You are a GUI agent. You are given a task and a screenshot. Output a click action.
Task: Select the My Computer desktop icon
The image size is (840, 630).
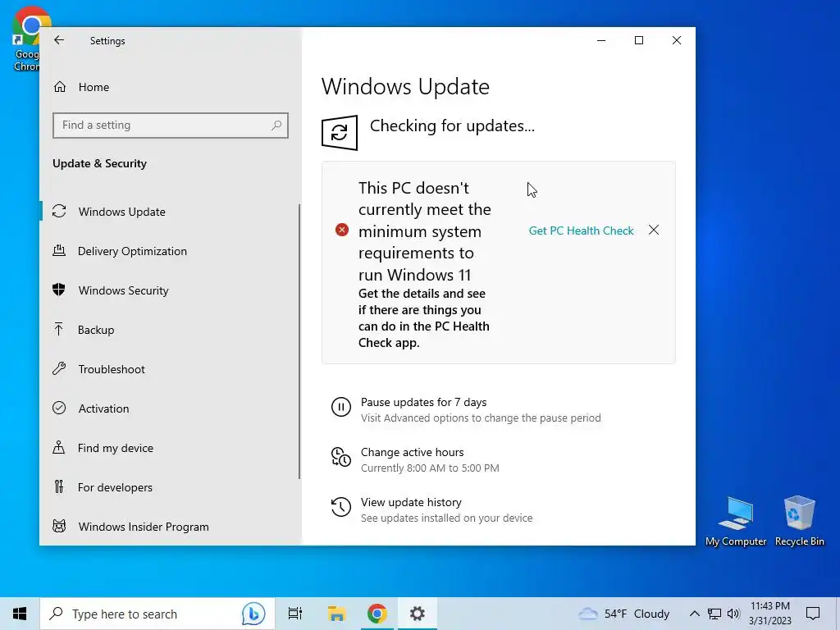point(736,521)
